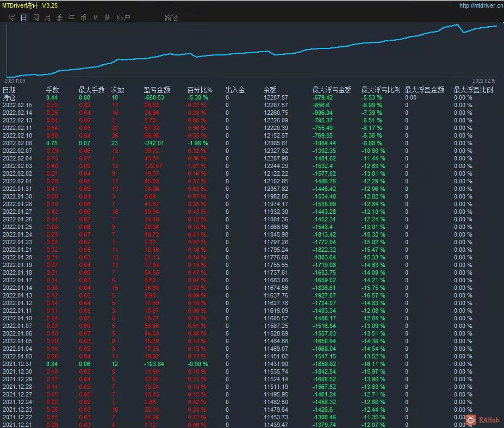Click max drawdown ratio -10.60 %
504x428 pixels.
[x=373, y=151]
